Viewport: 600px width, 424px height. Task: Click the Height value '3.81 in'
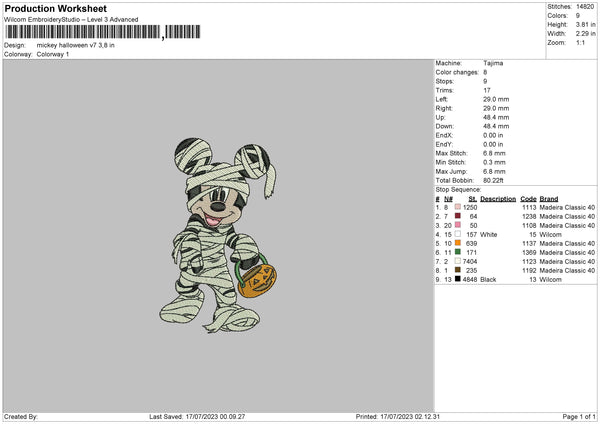coord(586,24)
